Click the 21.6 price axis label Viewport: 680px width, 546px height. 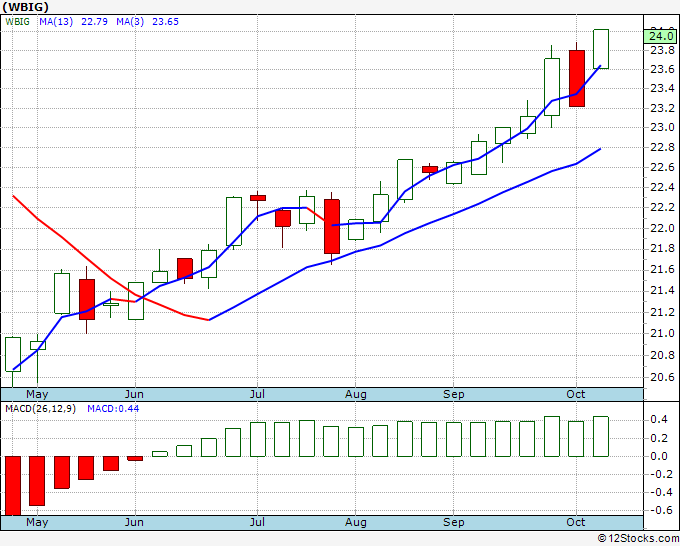[662, 270]
